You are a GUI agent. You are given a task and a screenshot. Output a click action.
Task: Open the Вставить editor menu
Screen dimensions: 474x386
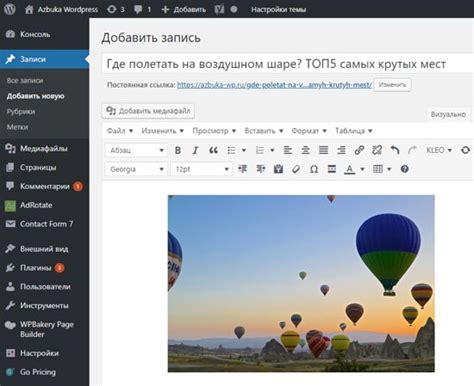coord(264,131)
